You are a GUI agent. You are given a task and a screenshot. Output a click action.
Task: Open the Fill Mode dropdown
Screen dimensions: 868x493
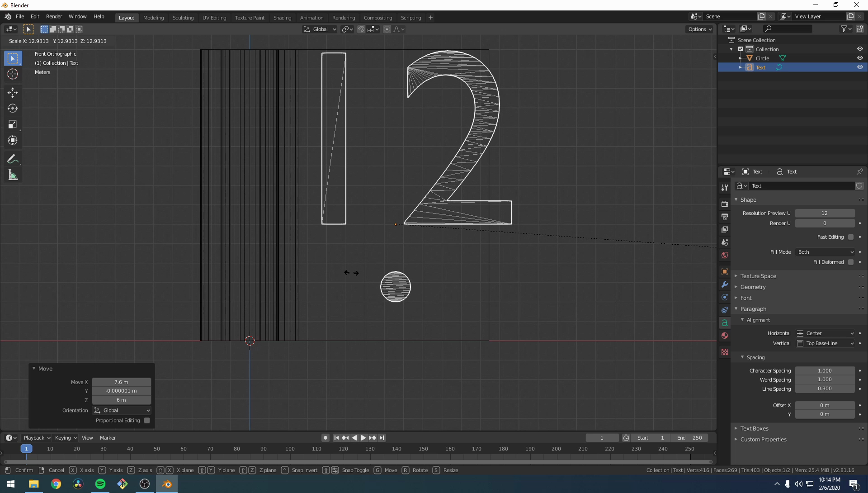[x=825, y=252]
